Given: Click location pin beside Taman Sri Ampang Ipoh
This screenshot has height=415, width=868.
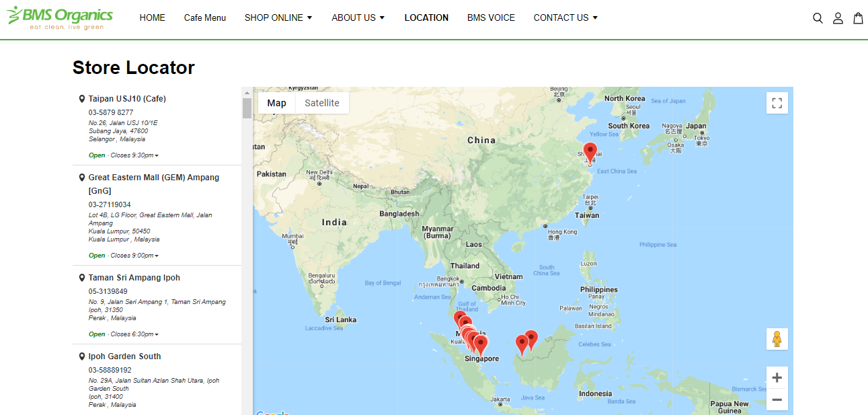Looking at the screenshot, I should click(x=82, y=278).
